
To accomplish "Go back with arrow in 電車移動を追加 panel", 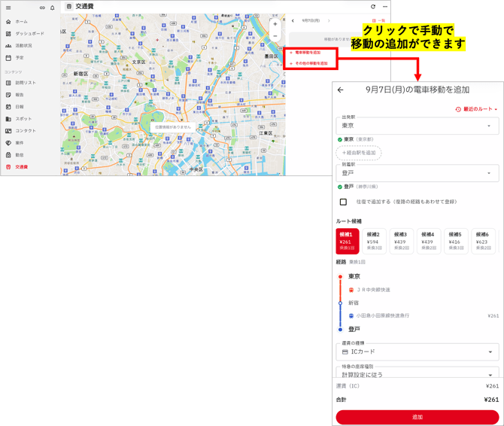I will point(341,90).
